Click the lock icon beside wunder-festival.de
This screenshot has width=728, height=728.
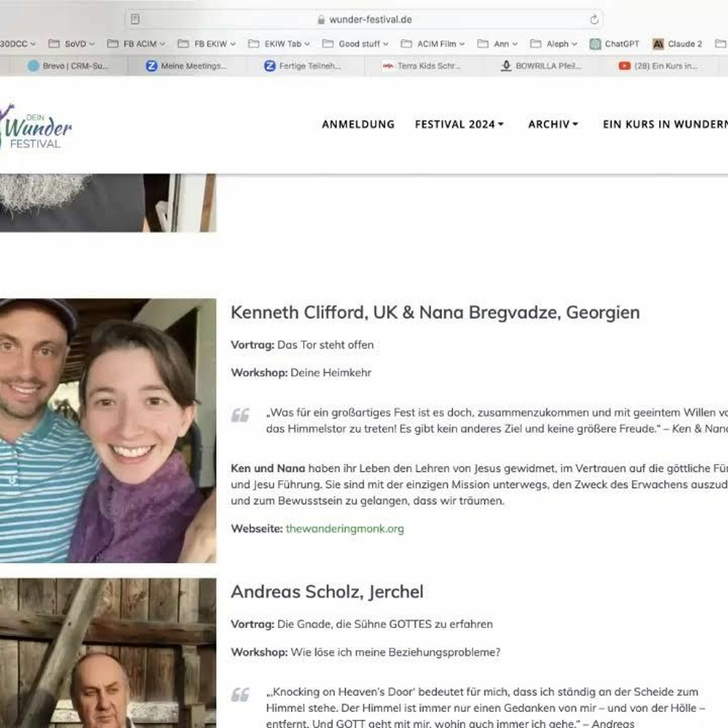321,20
